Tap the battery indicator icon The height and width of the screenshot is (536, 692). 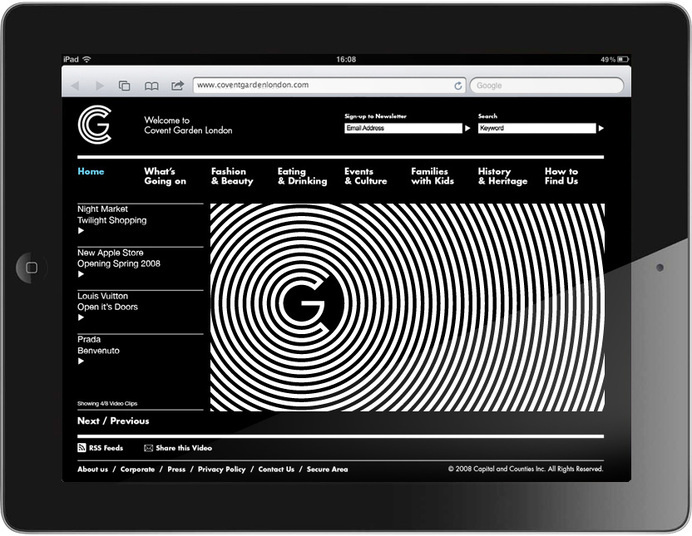pyautogui.click(x=623, y=59)
